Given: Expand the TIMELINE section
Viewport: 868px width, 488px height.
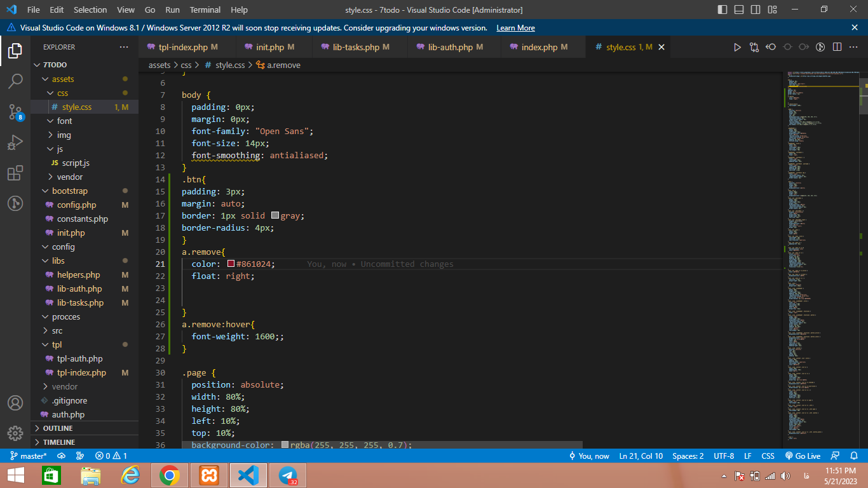Looking at the screenshot, I should point(85,442).
